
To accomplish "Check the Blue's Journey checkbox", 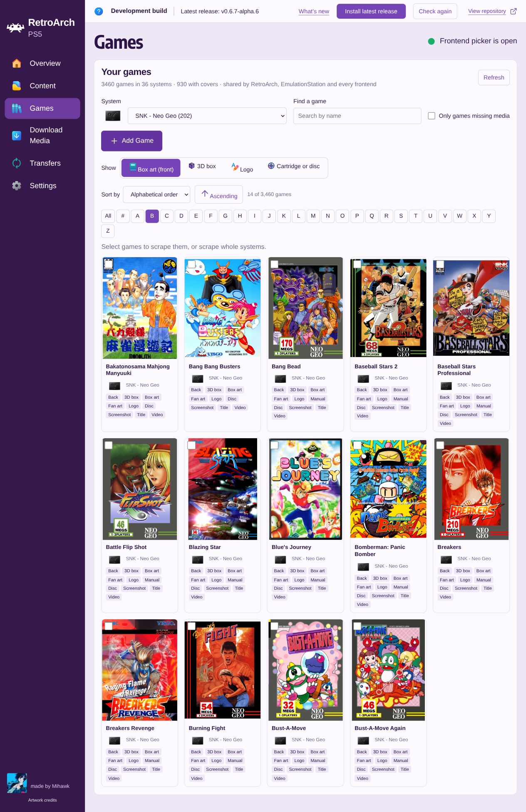I will click(275, 445).
